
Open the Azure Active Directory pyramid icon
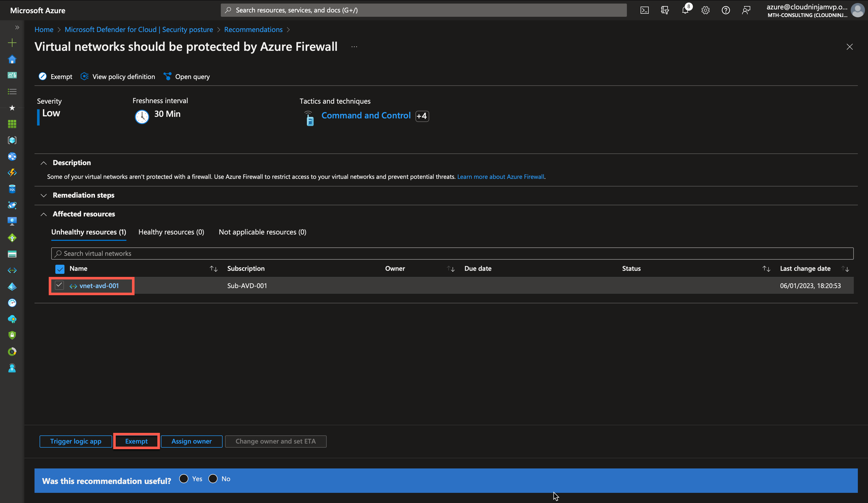point(12,287)
